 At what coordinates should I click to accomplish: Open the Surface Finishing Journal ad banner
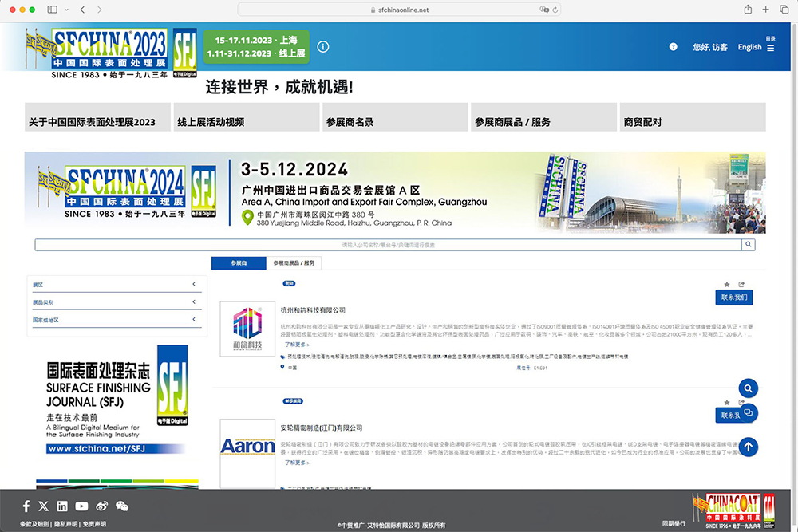pyautogui.click(x=117, y=400)
